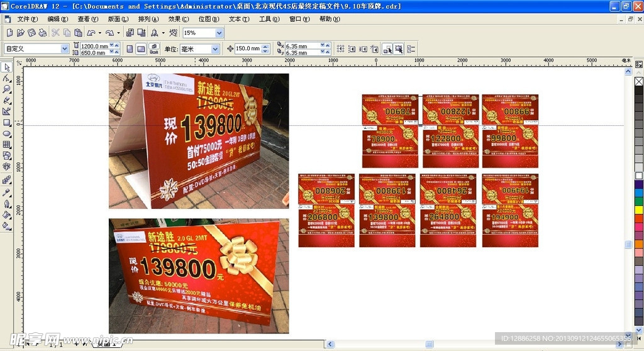
Task: Click the nudge offset 150.0 mm field
Action: pos(248,48)
